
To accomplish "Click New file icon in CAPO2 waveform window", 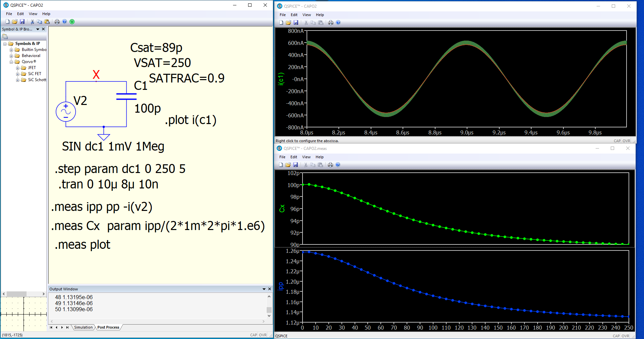I will pyautogui.click(x=281, y=22).
